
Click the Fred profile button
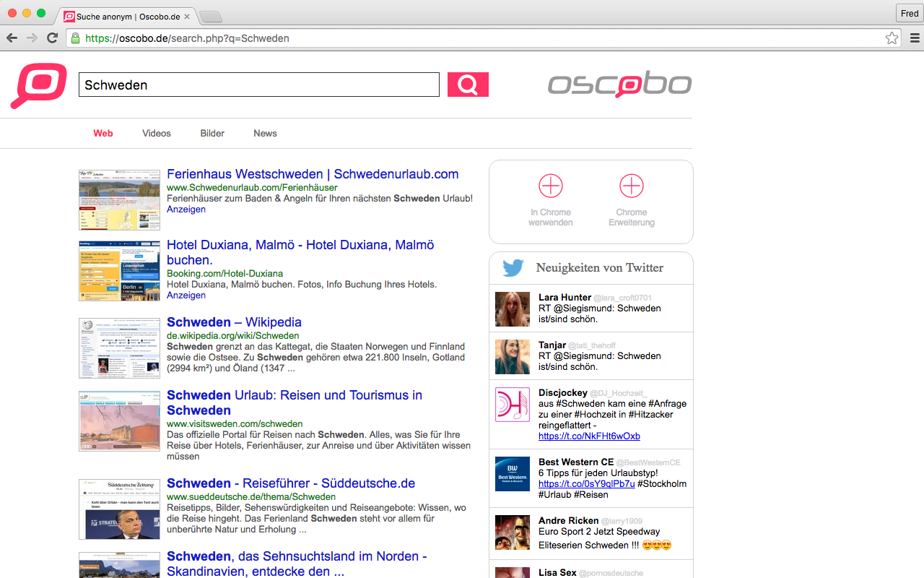coord(910,14)
